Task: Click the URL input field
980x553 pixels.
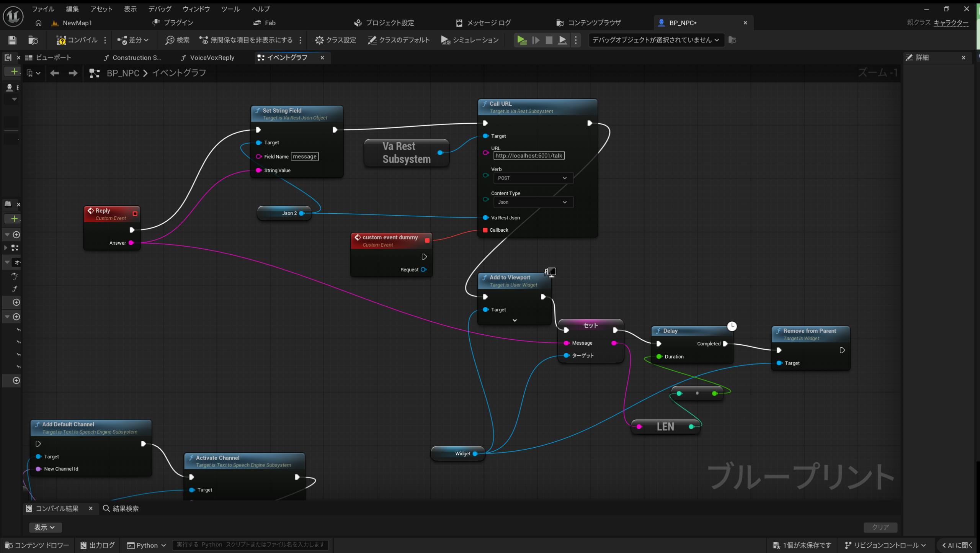Action: point(528,155)
